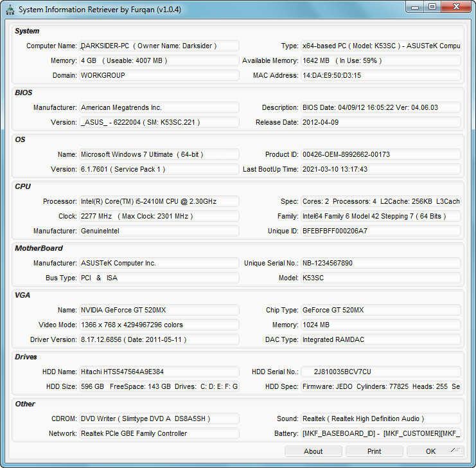Click OS Version 6.1.7601 field
The height and width of the screenshot is (468, 476).
tap(159, 169)
